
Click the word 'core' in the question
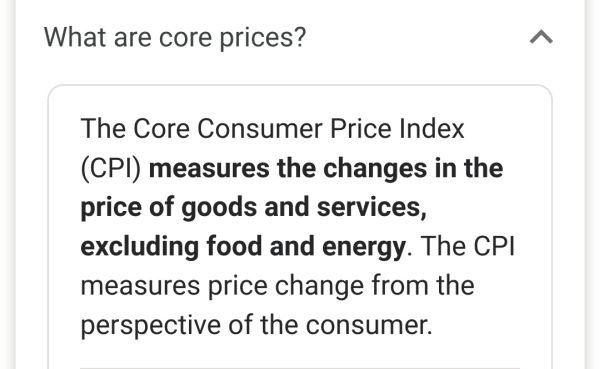(185, 39)
